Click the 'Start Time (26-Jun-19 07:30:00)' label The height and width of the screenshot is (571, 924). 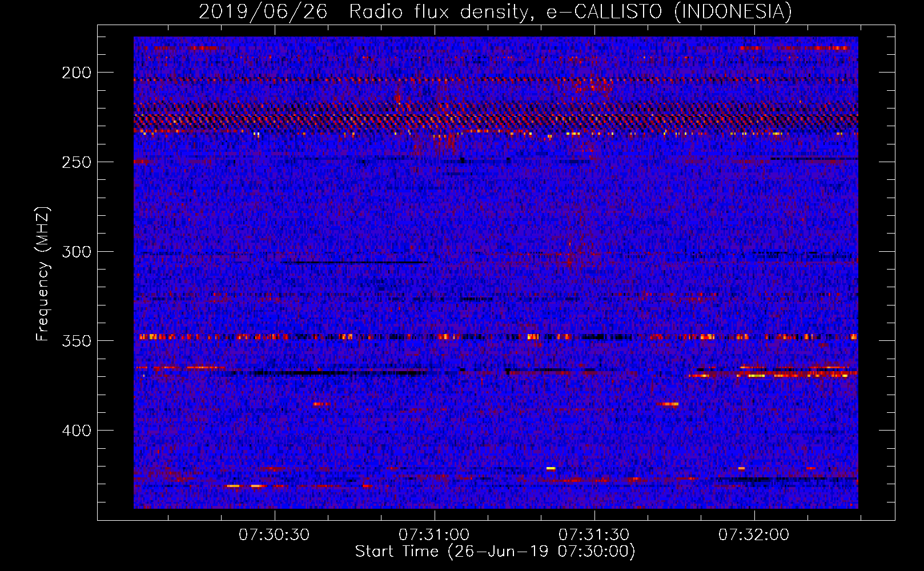coord(495,552)
